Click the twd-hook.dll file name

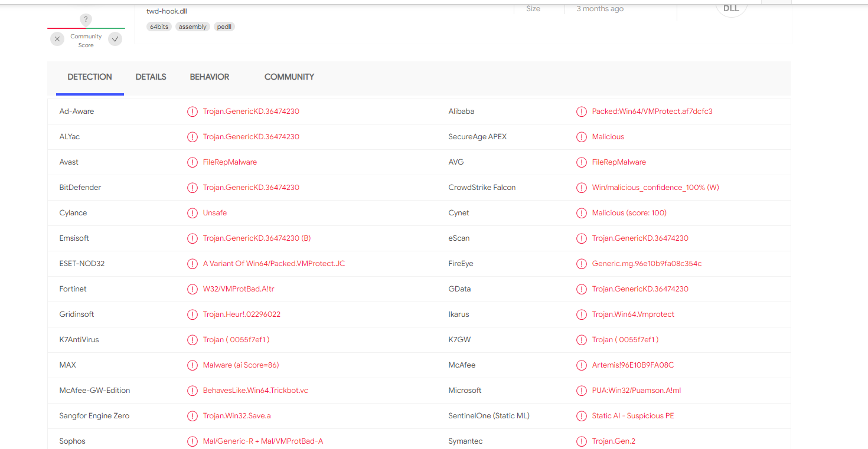click(167, 11)
